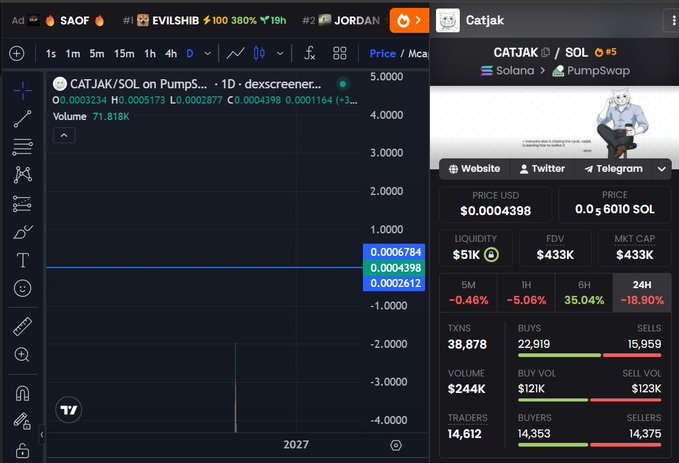The image size is (679, 463).
Task: Open the emoji icons tool
Action: click(x=23, y=288)
